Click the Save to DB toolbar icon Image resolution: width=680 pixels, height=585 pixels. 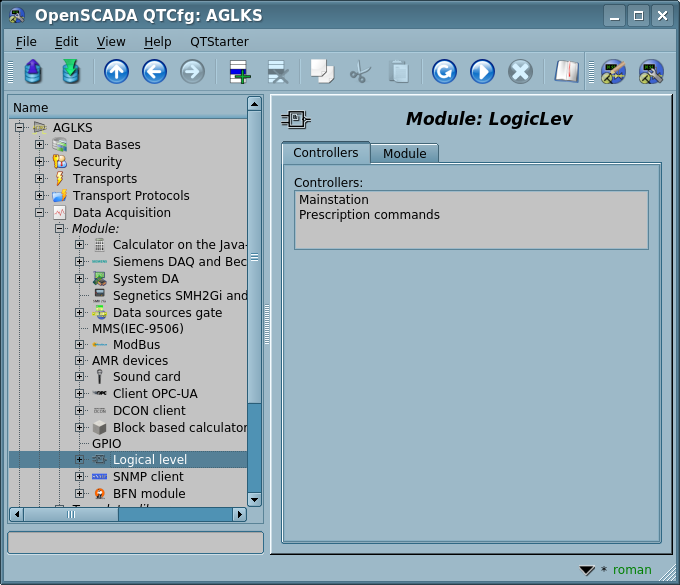pyautogui.click(x=71, y=72)
